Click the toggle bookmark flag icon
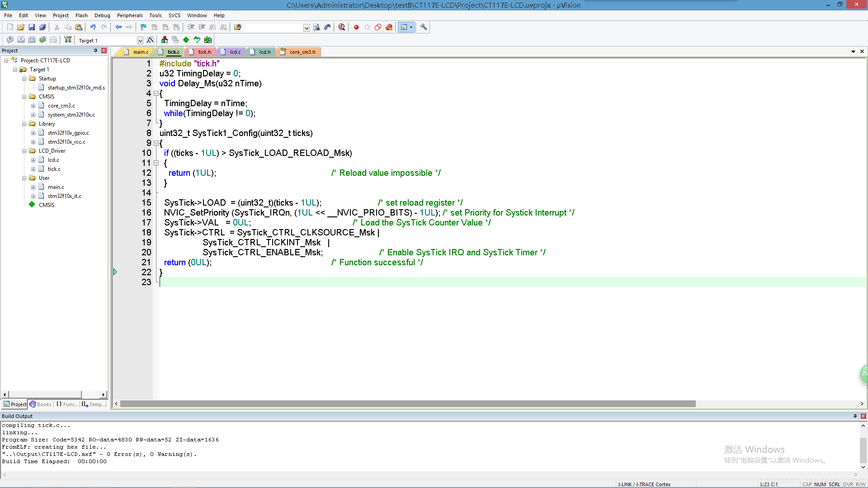This screenshot has width=868, height=488. [143, 27]
